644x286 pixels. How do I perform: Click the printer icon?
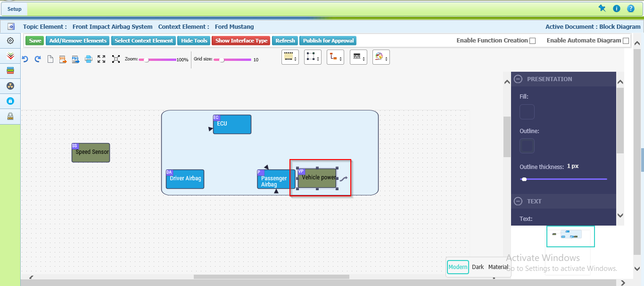88,59
